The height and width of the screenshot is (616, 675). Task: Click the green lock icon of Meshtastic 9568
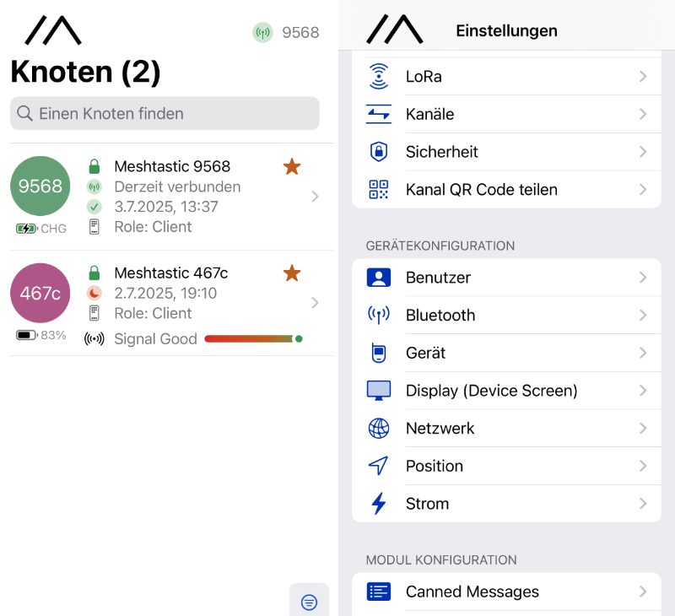(x=94, y=166)
